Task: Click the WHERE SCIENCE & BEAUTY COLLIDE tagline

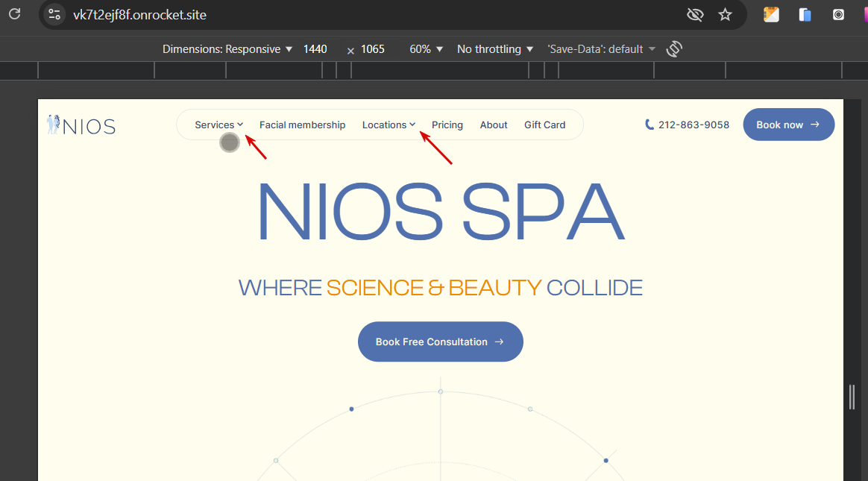Action: pyautogui.click(x=441, y=288)
